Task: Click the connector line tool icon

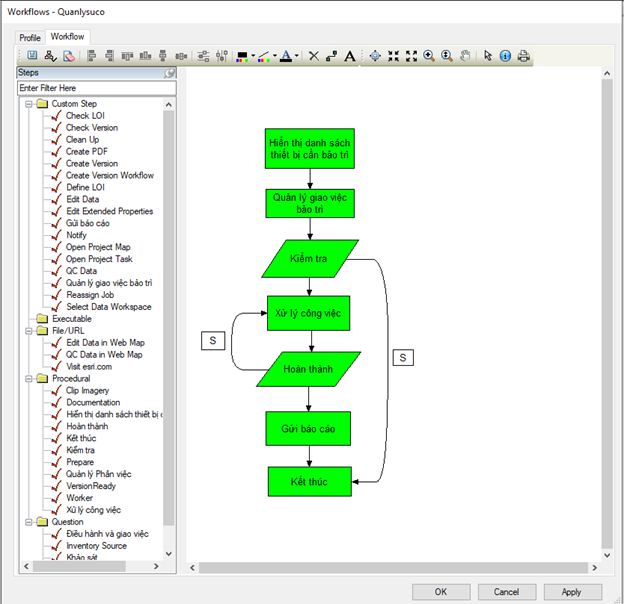Action: (x=331, y=56)
